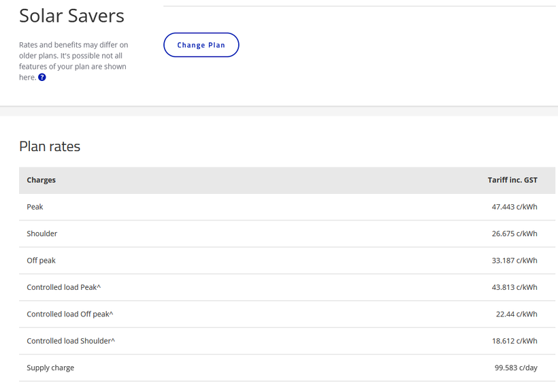Viewport: 558px width, 392px height.
Task: Click the Peak charge row label
Action: point(35,207)
